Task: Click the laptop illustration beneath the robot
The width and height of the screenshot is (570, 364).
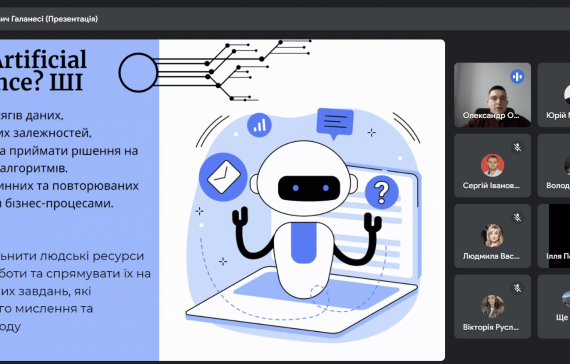Action: pos(302,300)
